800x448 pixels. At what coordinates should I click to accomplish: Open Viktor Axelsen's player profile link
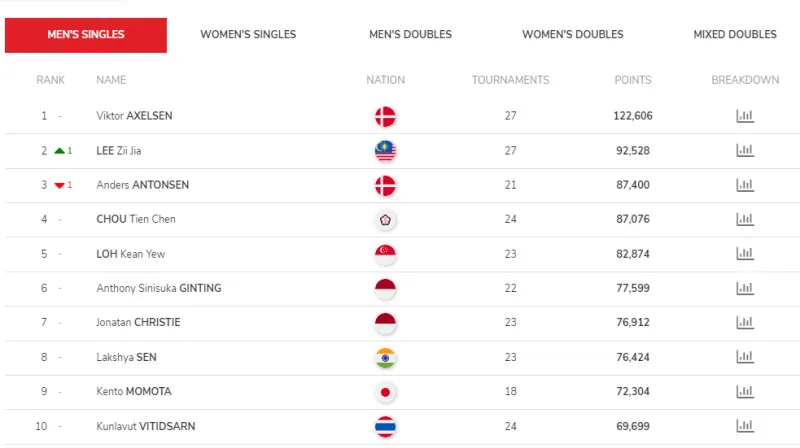pos(134,116)
